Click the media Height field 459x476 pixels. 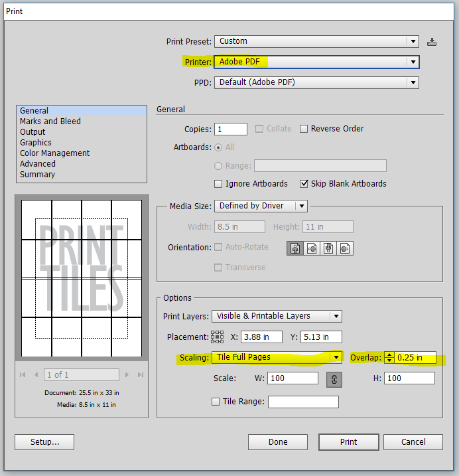point(328,227)
